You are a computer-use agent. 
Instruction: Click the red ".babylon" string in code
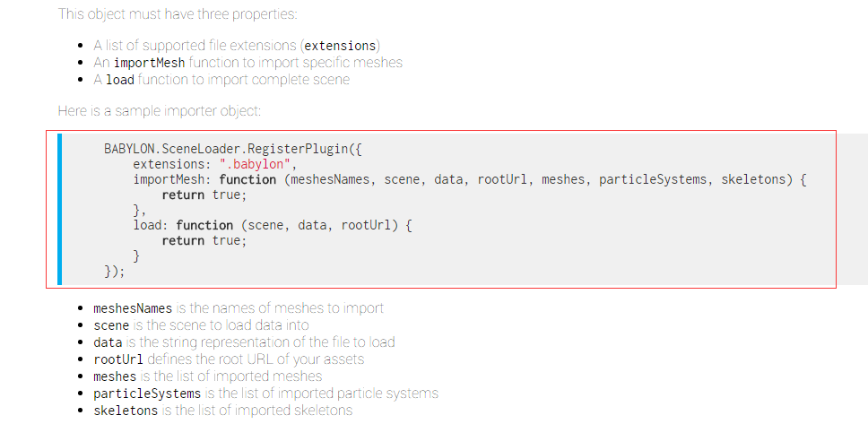tap(255, 164)
